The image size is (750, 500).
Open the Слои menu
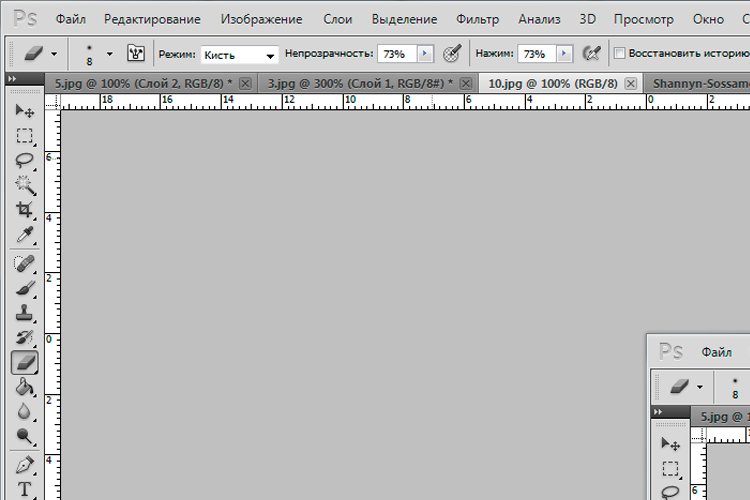coord(338,19)
